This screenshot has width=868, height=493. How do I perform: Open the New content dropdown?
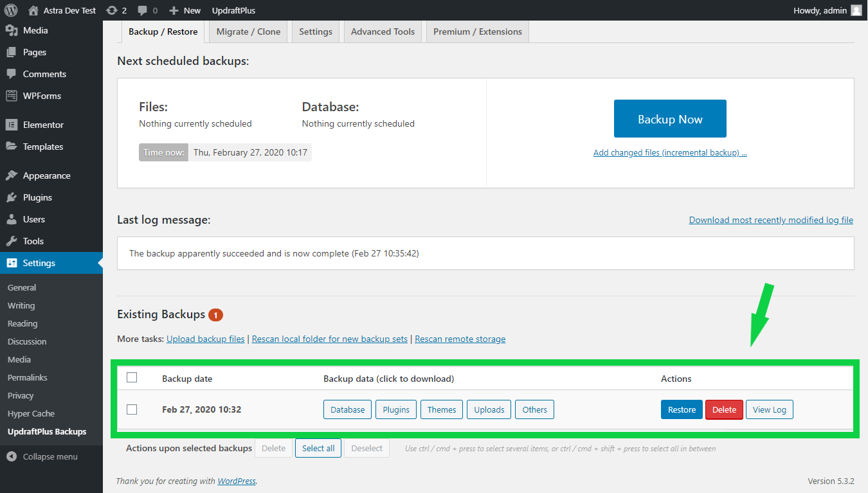point(185,10)
